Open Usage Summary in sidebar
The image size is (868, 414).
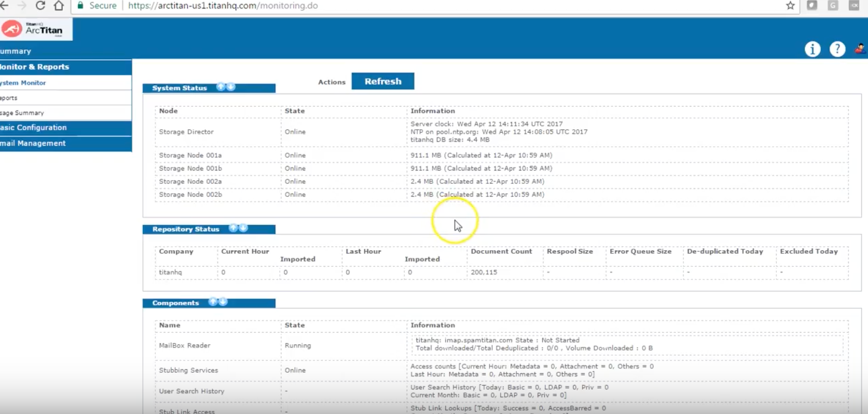tap(22, 113)
